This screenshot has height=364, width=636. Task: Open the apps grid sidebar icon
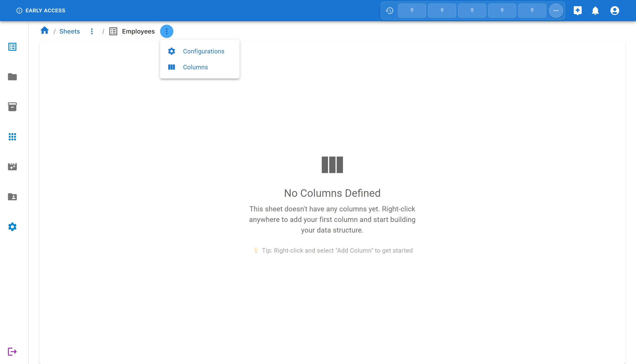(x=12, y=137)
